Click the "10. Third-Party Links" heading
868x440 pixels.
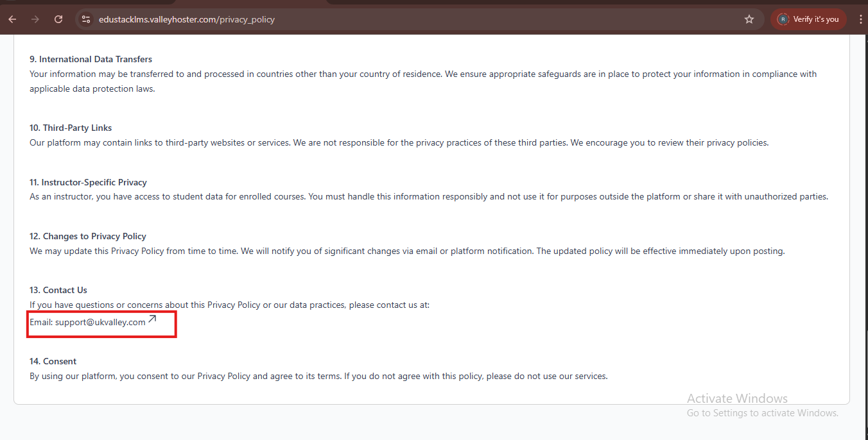click(x=71, y=128)
